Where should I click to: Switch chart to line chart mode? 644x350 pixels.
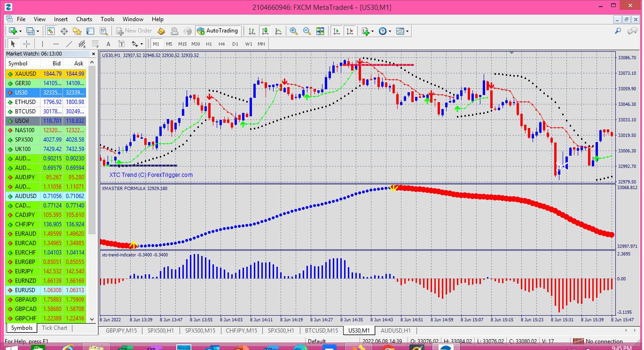click(x=279, y=31)
